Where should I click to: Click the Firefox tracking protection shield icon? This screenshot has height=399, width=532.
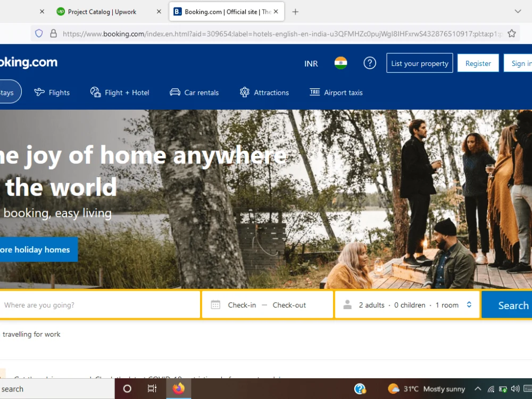39,33
